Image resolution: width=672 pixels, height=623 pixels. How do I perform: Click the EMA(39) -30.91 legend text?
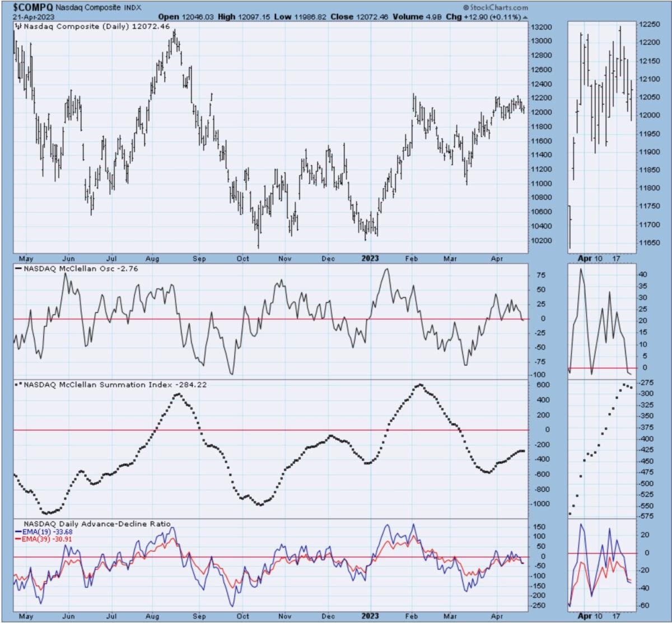(x=48, y=539)
